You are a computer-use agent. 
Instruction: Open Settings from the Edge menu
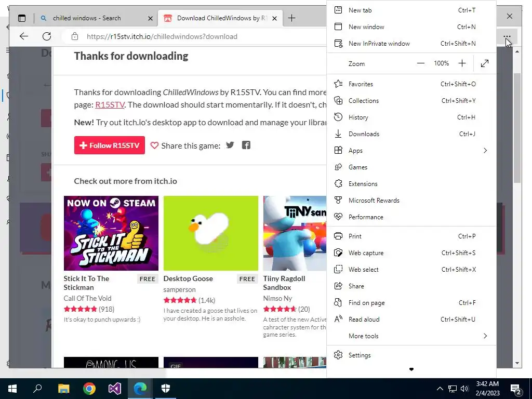[x=411, y=355]
